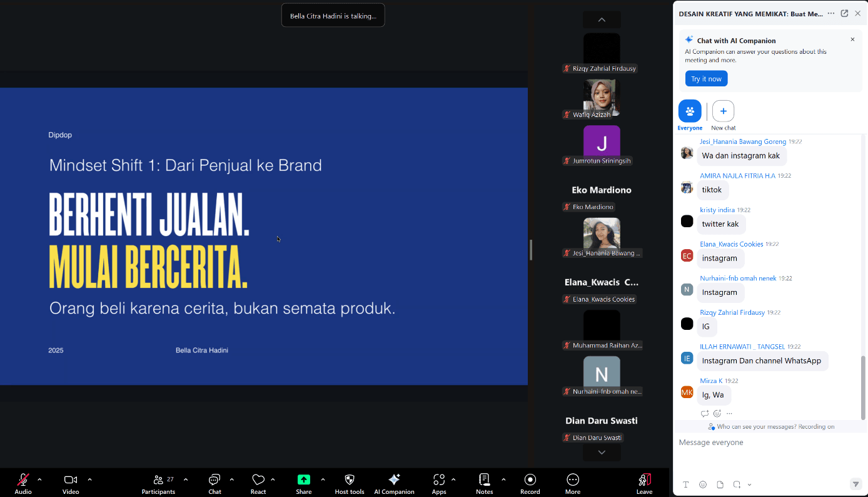Start a New chat with the plus tab
868x497 pixels.
pyautogui.click(x=723, y=112)
